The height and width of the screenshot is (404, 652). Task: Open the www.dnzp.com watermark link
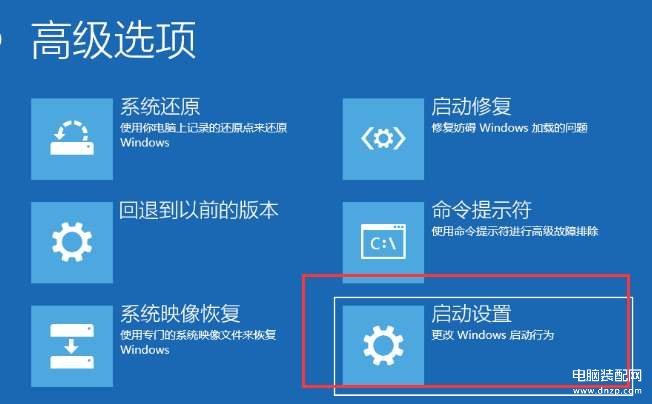[x=607, y=391]
